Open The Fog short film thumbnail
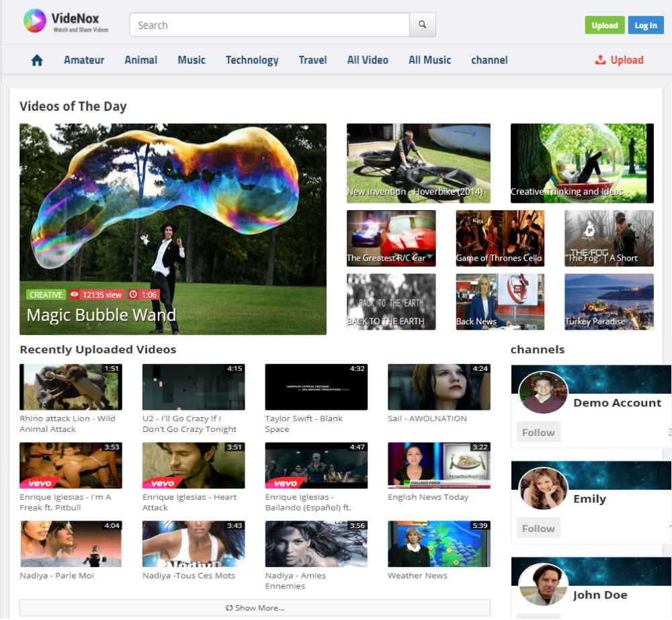 click(x=609, y=238)
